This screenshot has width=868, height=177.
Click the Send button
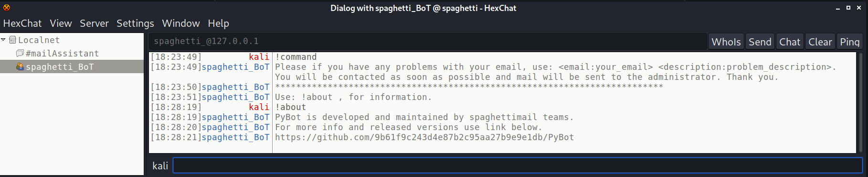tap(760, 42)
